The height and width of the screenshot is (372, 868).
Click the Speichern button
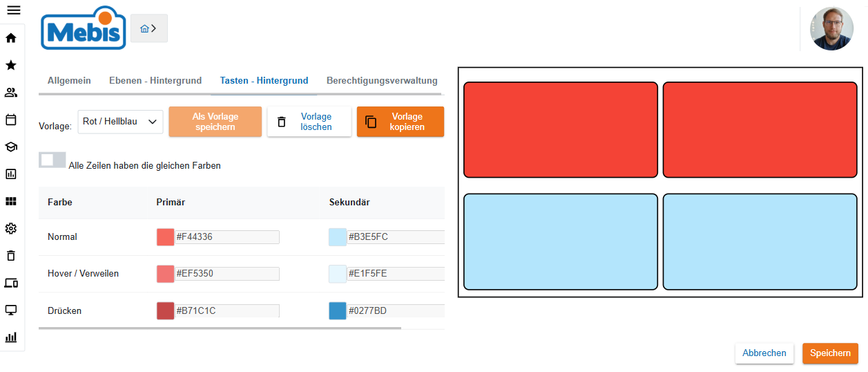pos(830,353)
